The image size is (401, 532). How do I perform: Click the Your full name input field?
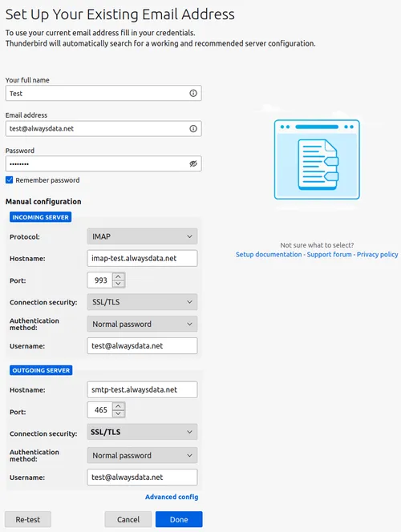pos(103,93)
